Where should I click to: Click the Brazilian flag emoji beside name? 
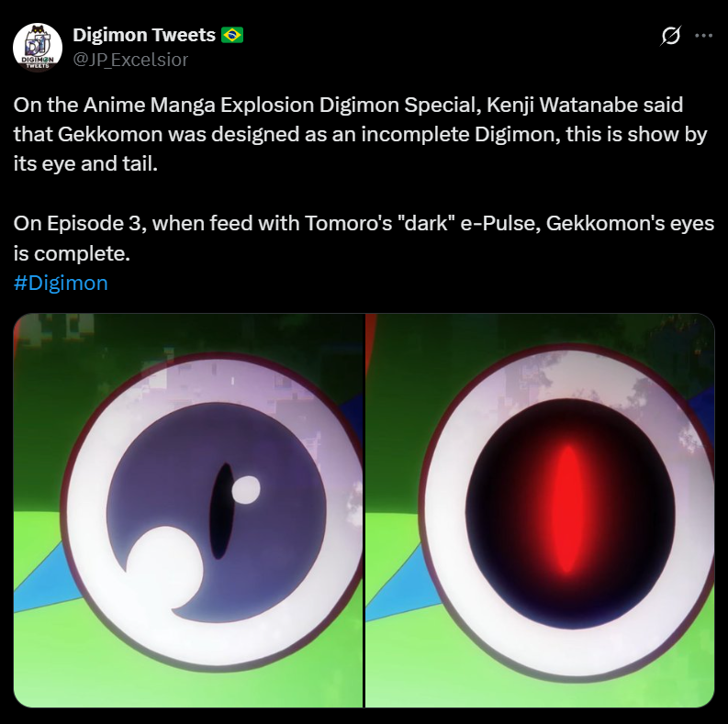click(x=232, y=35)
